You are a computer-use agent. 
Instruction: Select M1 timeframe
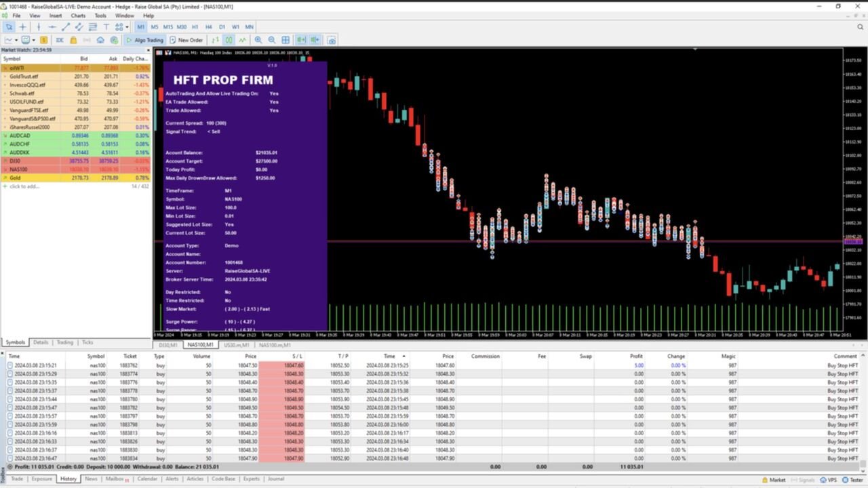[140, 27]
